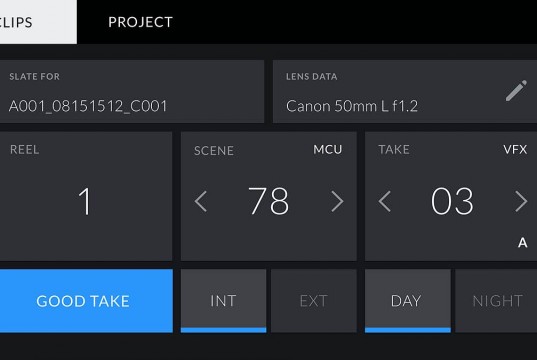The width and height of the screenshot is (537, 360).
Task: Switch to the CLIPS tab
Action: [38, 22]
